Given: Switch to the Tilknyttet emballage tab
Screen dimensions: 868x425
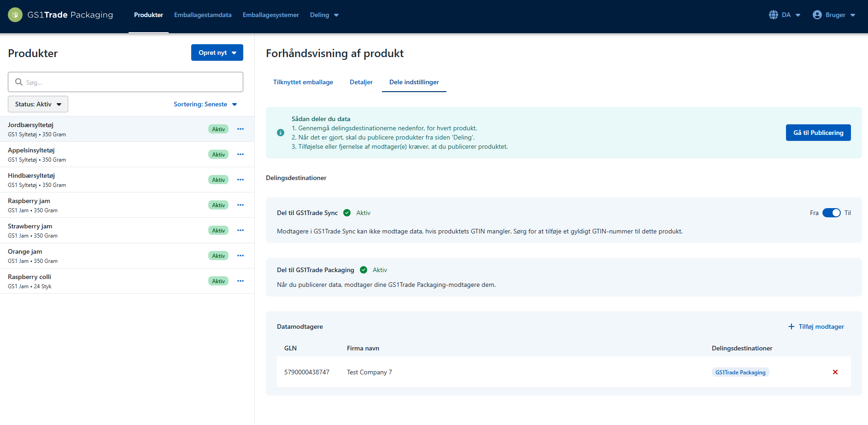Looking at the screenshot, I should click(x=303, y=82).
